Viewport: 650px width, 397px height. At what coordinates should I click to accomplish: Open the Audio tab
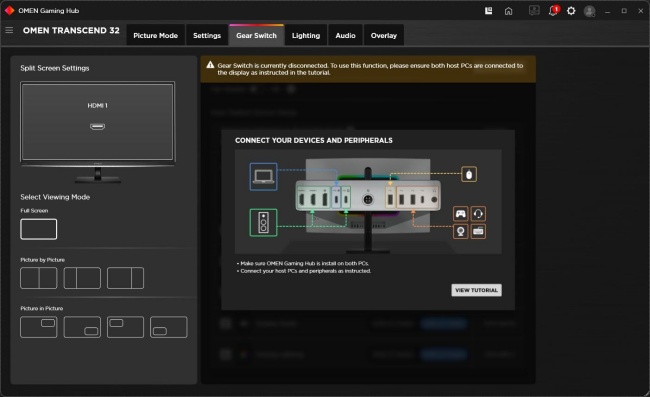[x=345, y=35]
